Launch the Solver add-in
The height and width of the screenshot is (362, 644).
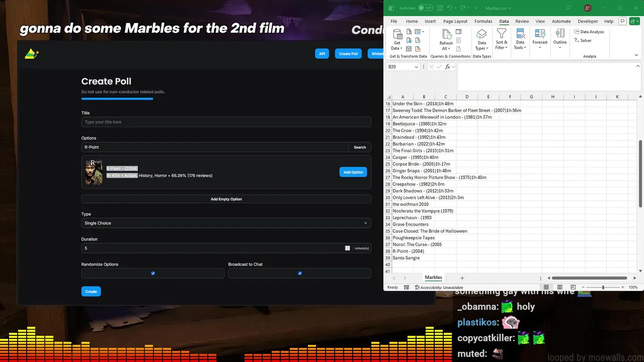point(583,40)
